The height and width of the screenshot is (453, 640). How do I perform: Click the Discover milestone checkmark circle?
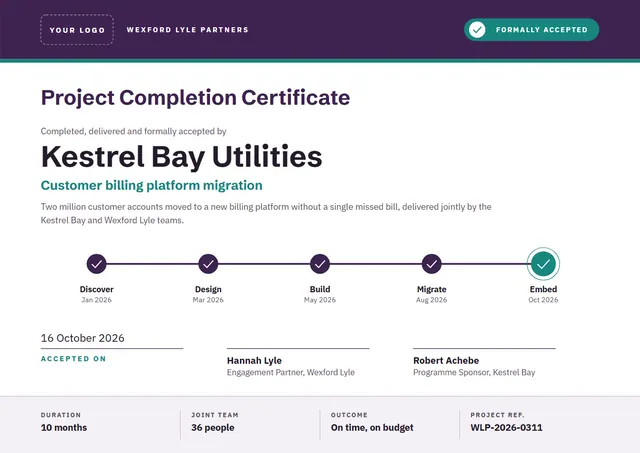click(96, 264)
